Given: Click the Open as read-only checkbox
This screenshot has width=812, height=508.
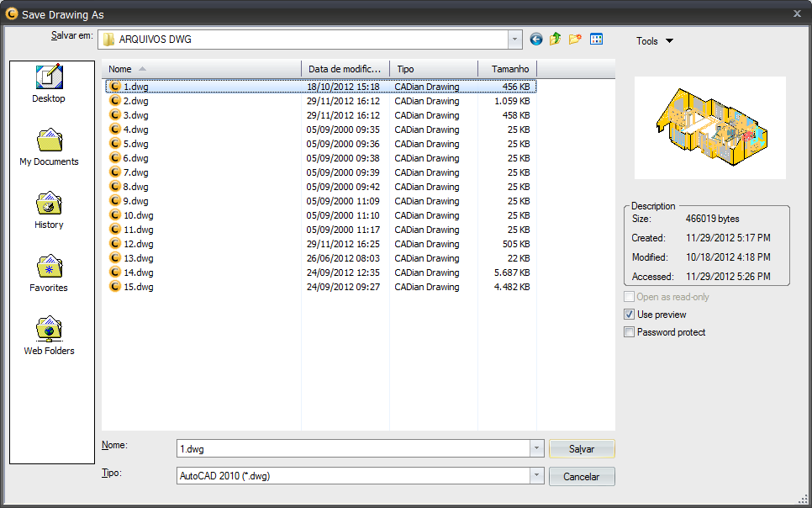Looking at the screenshot, I should [x=630, y=297].
